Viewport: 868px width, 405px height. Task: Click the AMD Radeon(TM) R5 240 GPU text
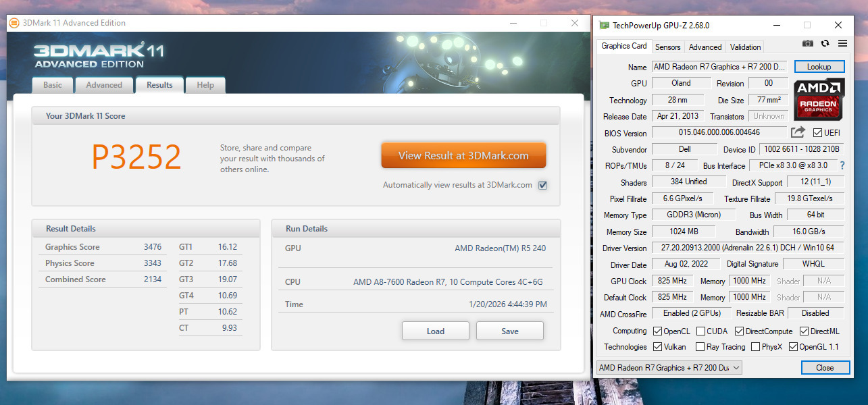click(x=501, y=248)
